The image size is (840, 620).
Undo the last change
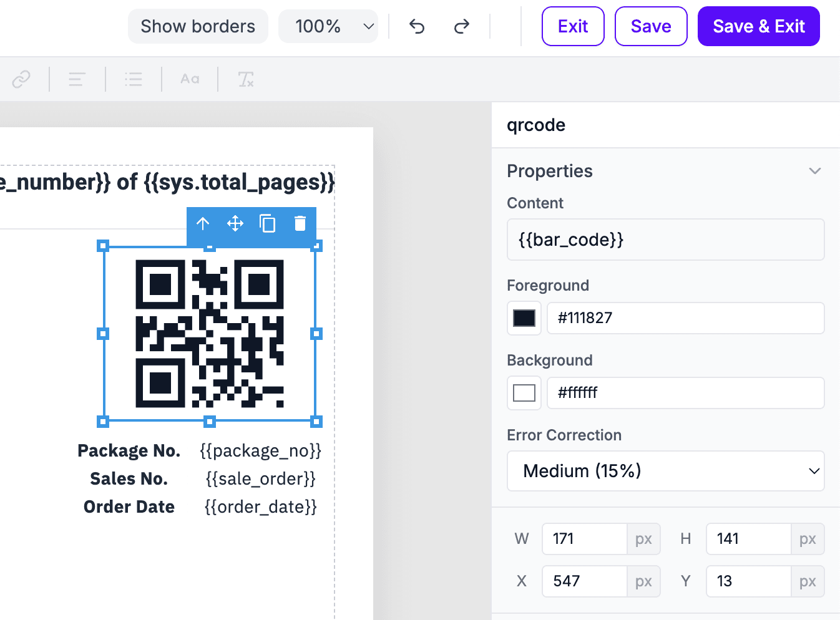(x=416, y=26)
